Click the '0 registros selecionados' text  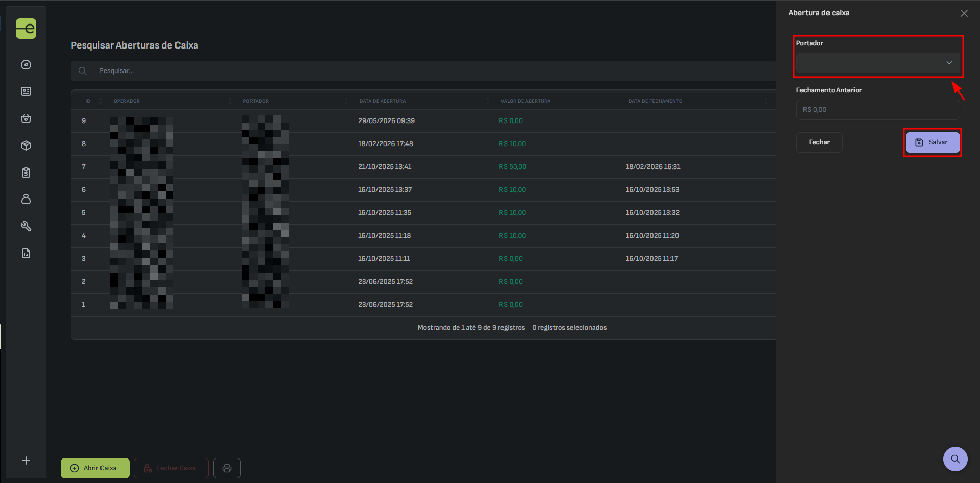(569, 328)
